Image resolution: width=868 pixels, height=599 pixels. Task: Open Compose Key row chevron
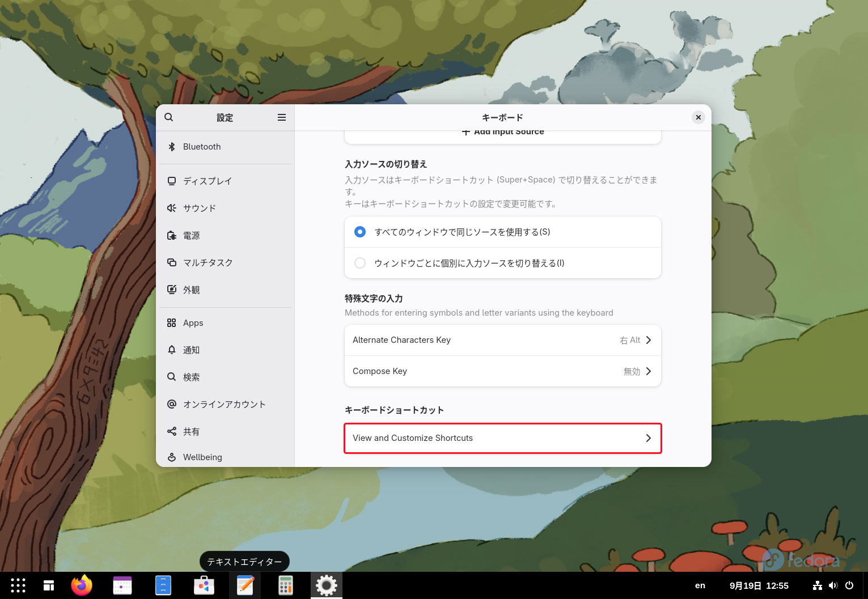coord(649,371)
